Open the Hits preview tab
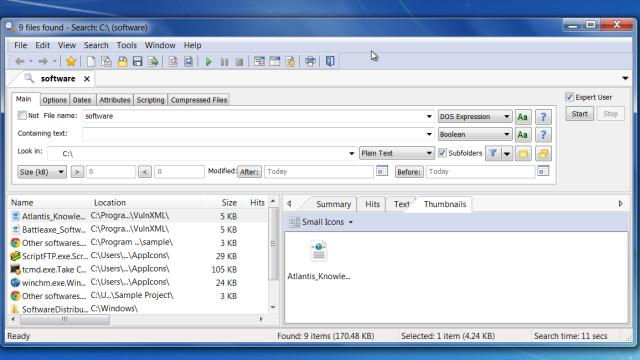The width and height of the screenshot is (640, 360). [372, 204]
